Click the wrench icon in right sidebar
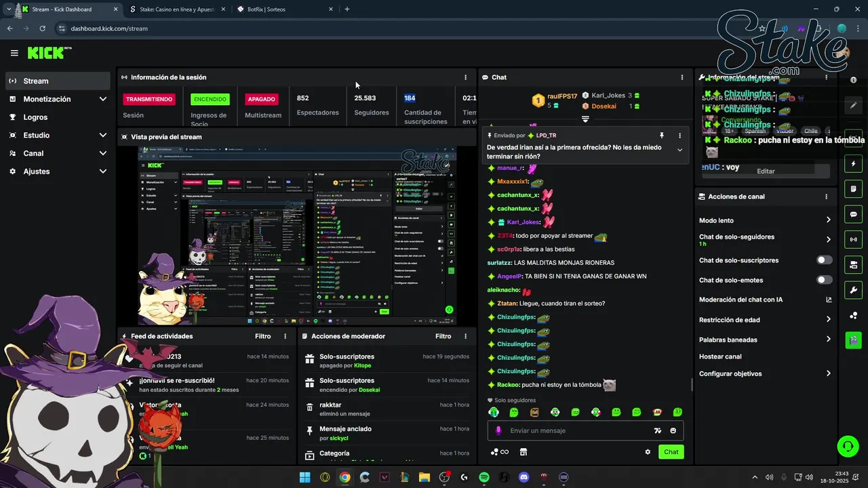 [853, 290]
